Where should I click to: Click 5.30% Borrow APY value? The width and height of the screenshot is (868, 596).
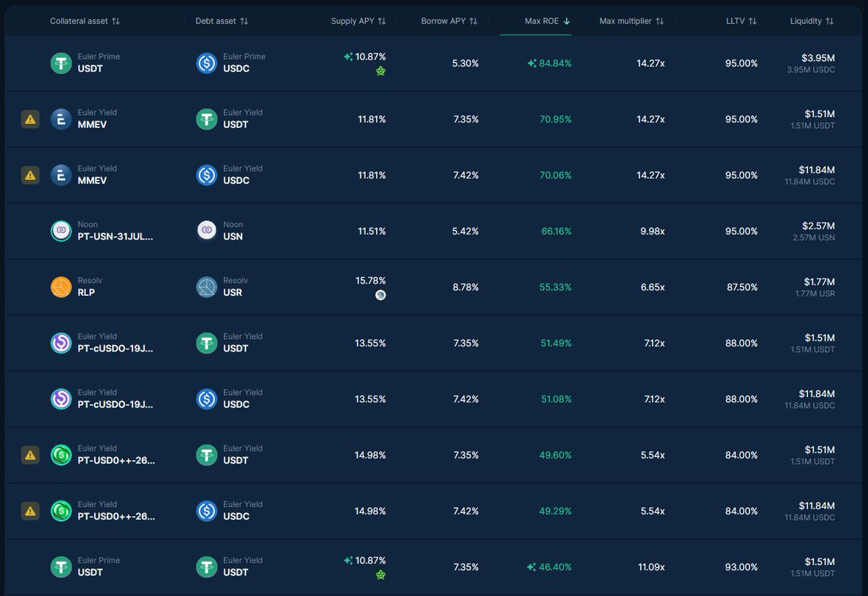[x=465, y=63]
